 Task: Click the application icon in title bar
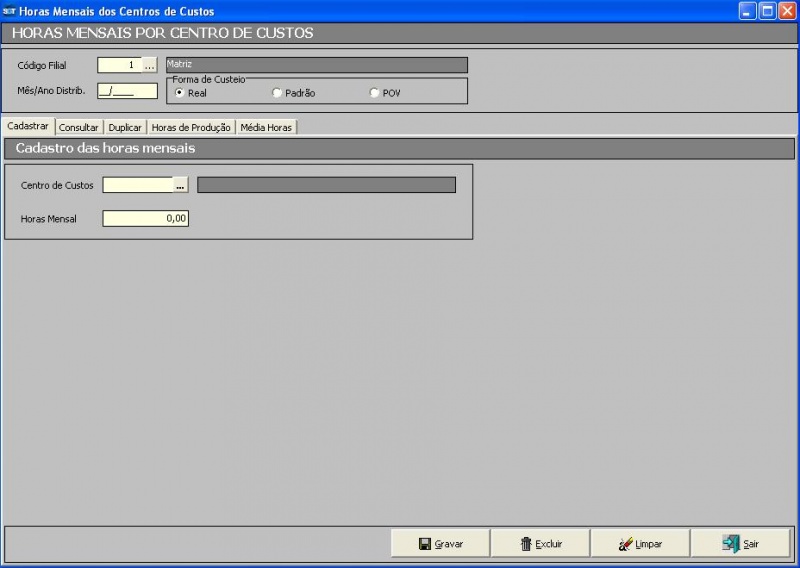point(10,11)
